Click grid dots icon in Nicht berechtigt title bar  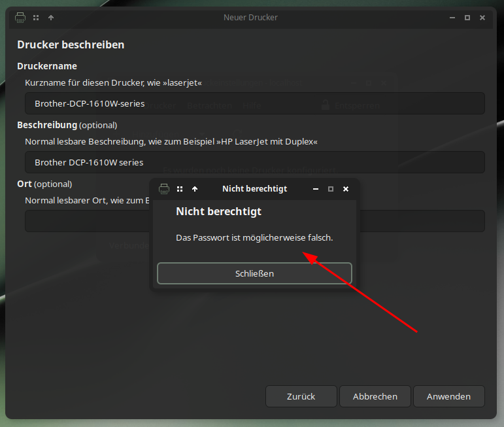pos(180,189)
